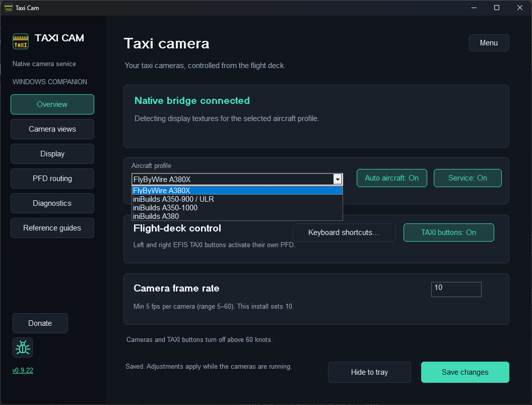Viewport: 532px width, 405px height.
Task: Open Reference guides section
Action: (52, 228)
